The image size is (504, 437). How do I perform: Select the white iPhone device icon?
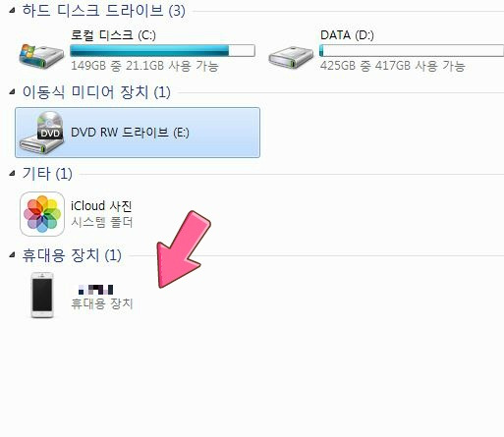point(42,295)
